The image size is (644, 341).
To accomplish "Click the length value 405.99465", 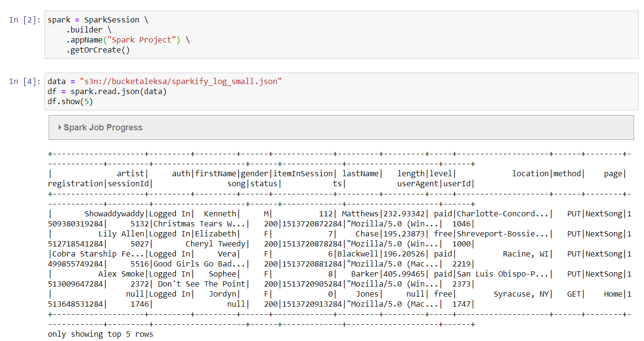I will click(x=404, y=274).
